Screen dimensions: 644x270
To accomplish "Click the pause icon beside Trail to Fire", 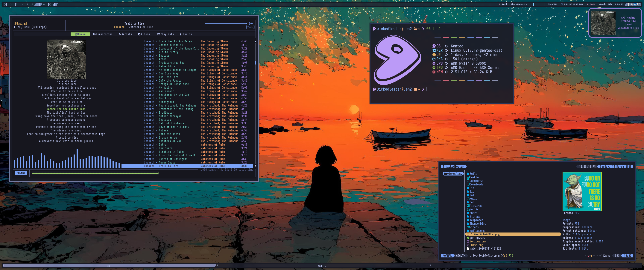I will 499,4.
